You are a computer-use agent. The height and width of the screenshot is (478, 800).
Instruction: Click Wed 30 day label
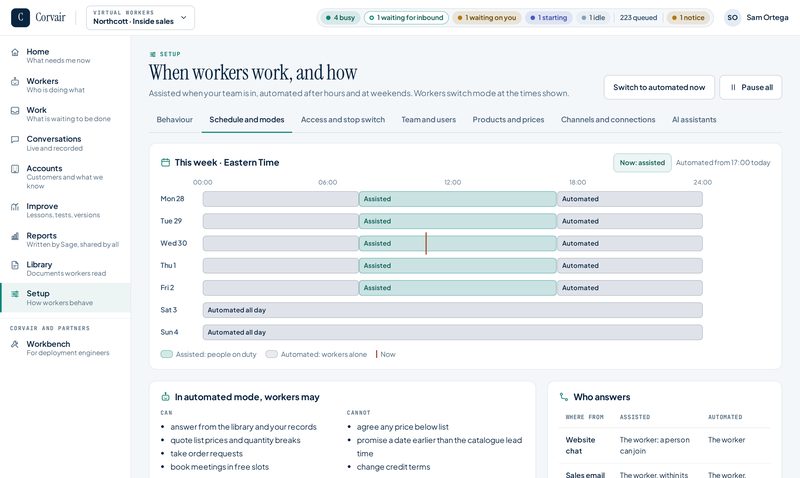point(173,243)
